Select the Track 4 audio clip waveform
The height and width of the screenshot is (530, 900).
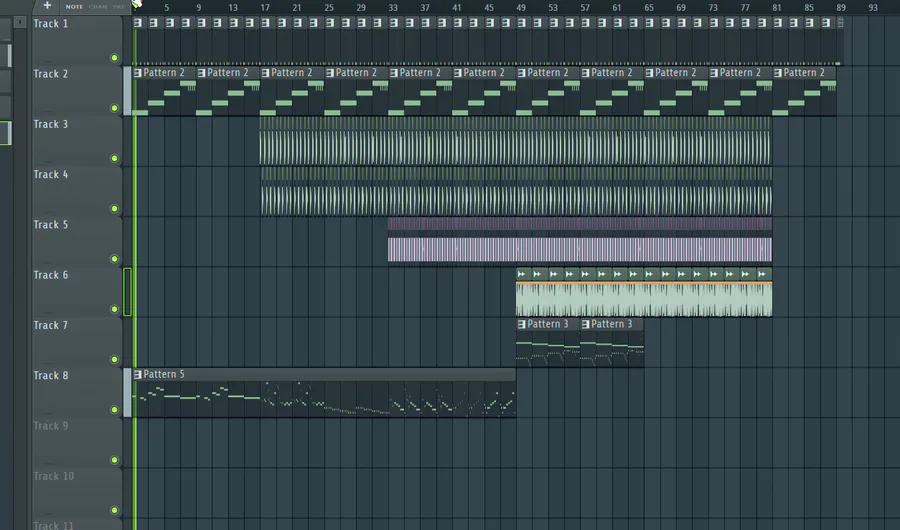516,200
